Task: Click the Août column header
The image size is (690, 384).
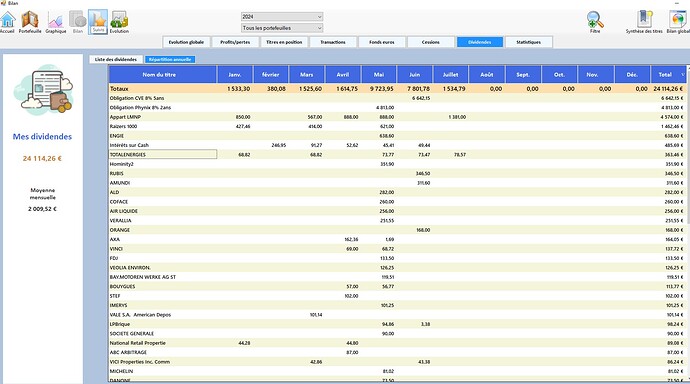Action: click(x=487, y=75)
